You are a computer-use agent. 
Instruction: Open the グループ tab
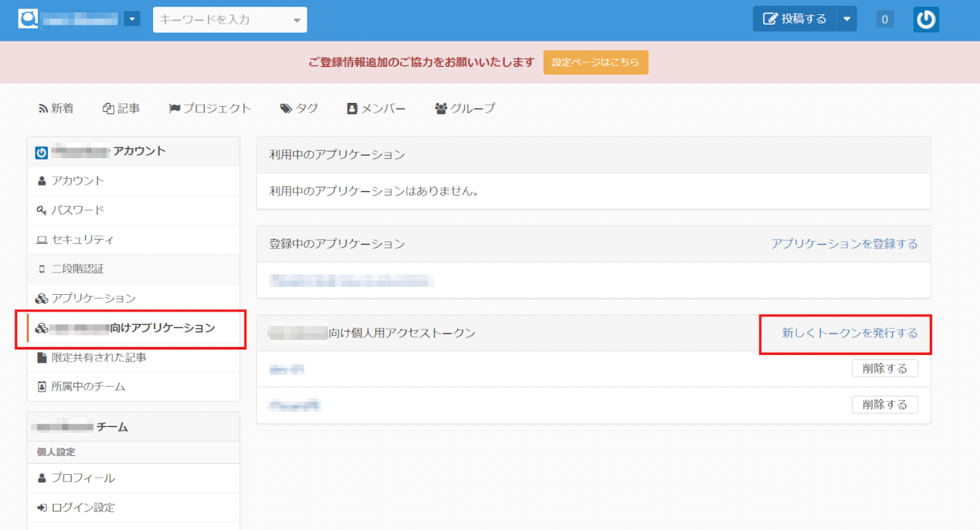point(465,109)
